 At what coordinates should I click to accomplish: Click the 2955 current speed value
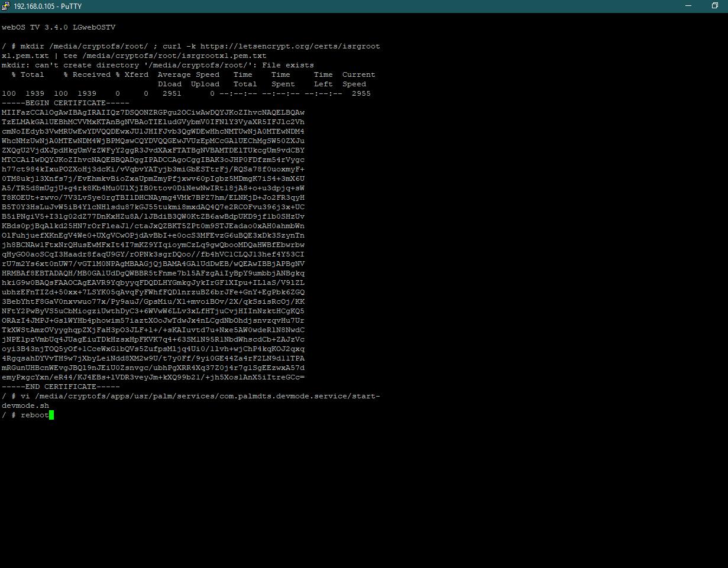361,93
